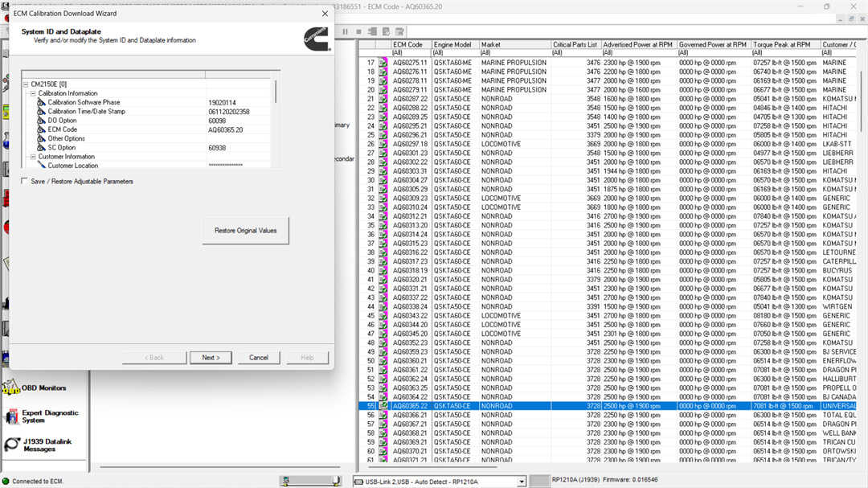Screen dimensions: 868x488
Task: Click the Next button in wizard
Action: coord(211,358)
